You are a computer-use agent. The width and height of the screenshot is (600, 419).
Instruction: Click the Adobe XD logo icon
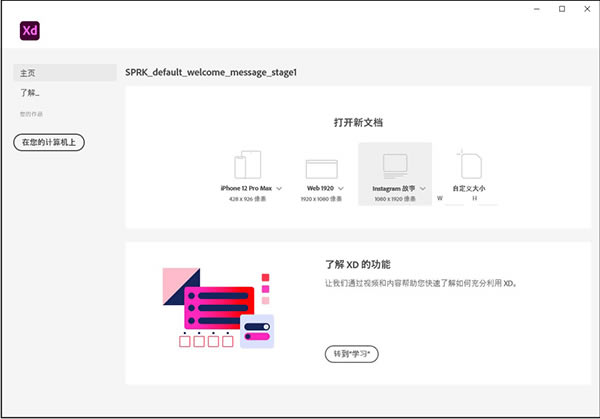(x=29, y=31)
